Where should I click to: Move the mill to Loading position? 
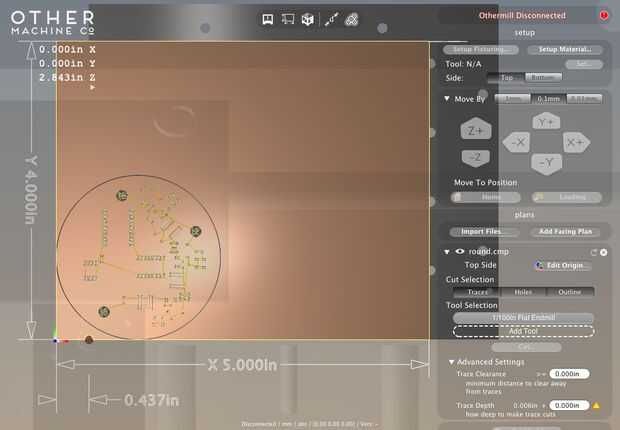point(567,197)
